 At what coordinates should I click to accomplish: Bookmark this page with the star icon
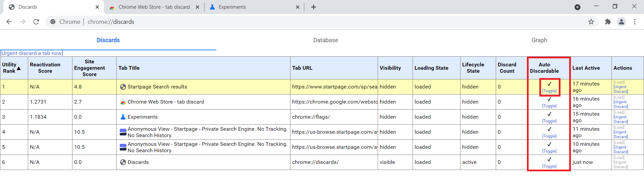click(591, 22)
